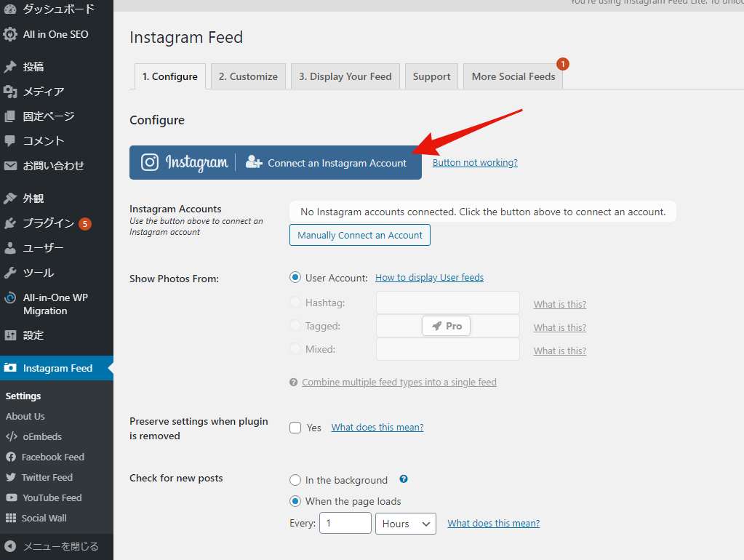The image size is (744, 560).
Task: Select When the page loads radio option
Action: pyautogui.click(x=295, y=501)
